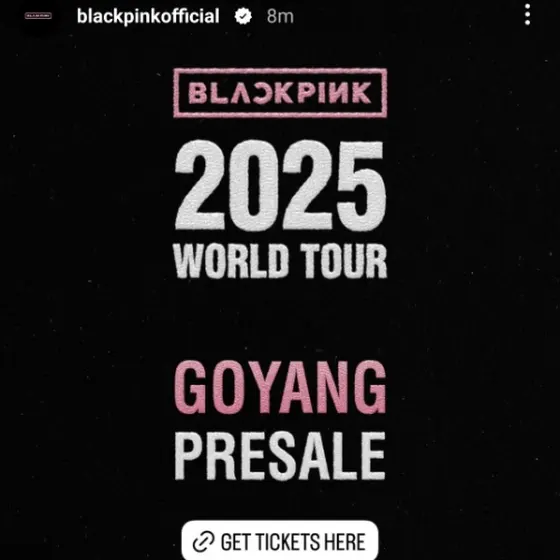This screenshot has height=560, width=560.
Task: Tap the GET TICKETS HERE sticker
Action: pos(280,540)
